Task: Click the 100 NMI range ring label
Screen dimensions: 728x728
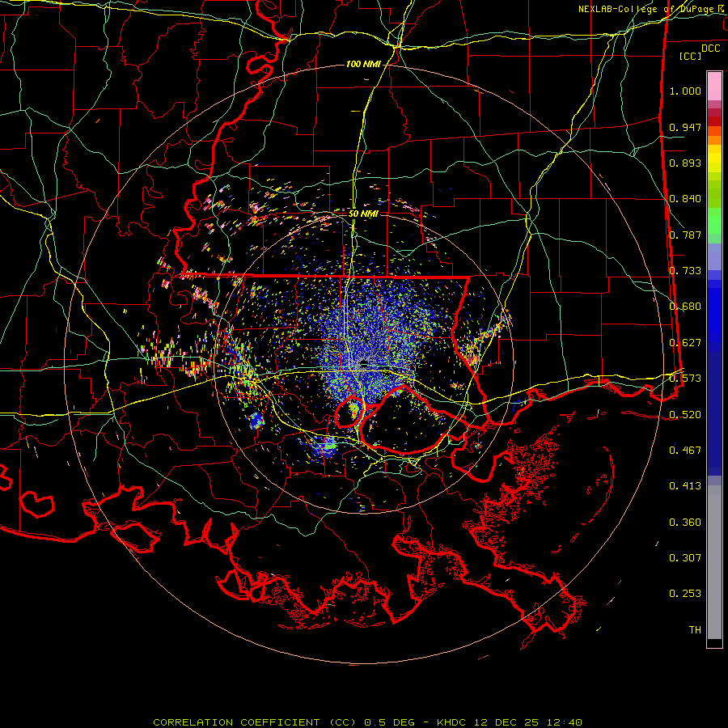Action: pos(362,64)
